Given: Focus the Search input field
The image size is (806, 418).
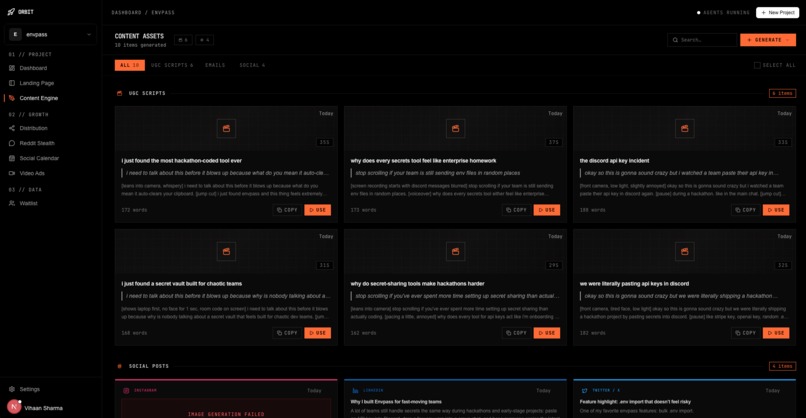Looking at the screenshot, I should click(702, 40).
